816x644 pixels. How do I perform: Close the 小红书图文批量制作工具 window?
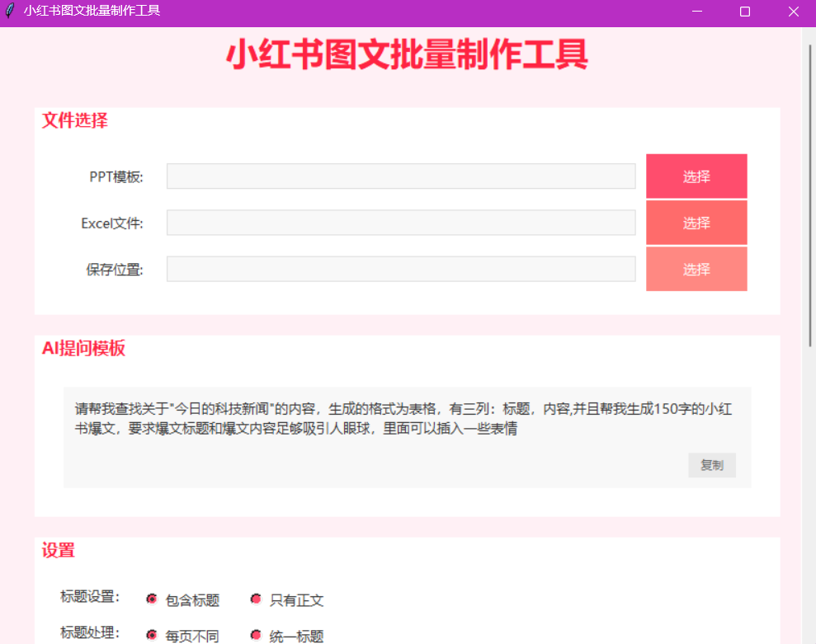click(x=793, y=12)
